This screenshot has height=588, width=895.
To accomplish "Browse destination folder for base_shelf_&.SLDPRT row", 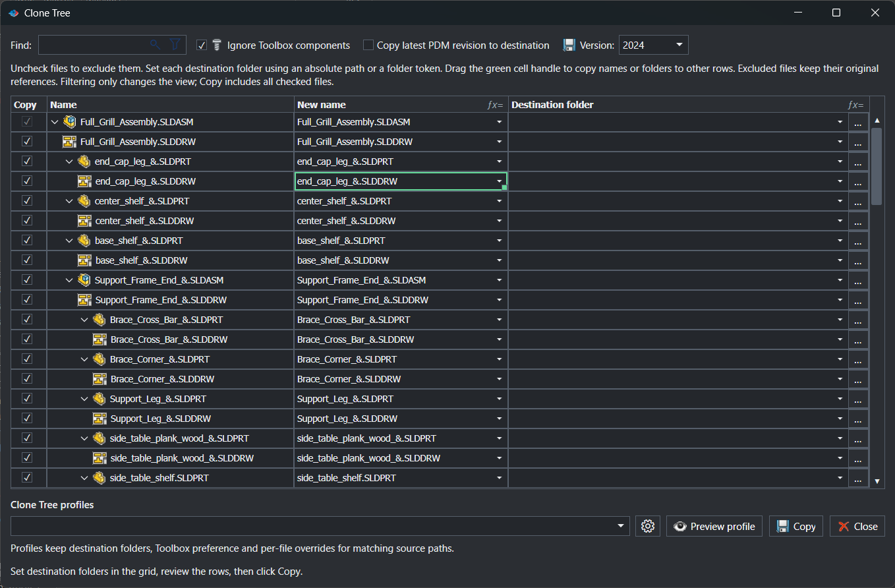I will (858, 242).
